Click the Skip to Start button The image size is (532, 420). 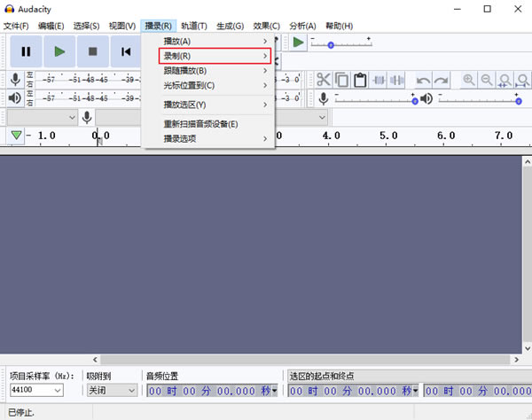pos(126,51)
